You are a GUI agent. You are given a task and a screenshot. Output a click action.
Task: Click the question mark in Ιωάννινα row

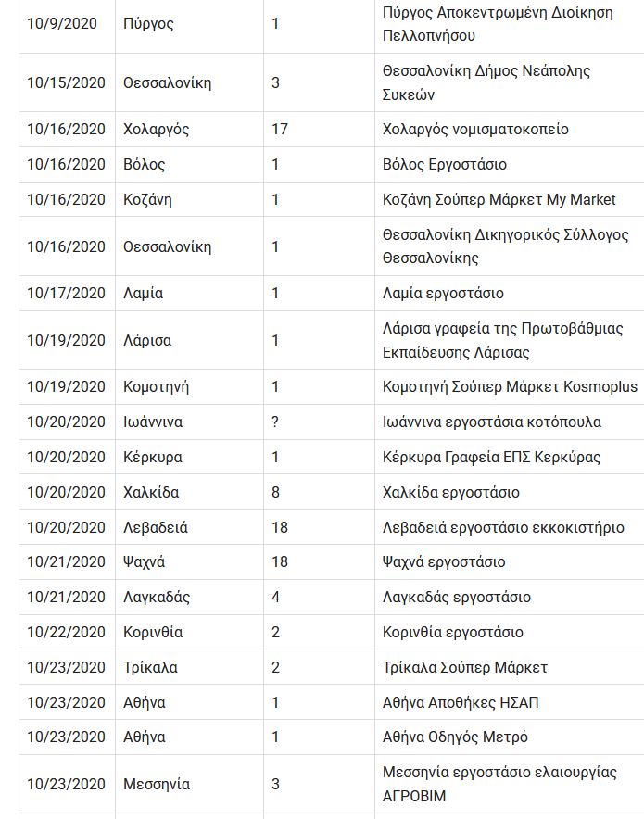275,422
